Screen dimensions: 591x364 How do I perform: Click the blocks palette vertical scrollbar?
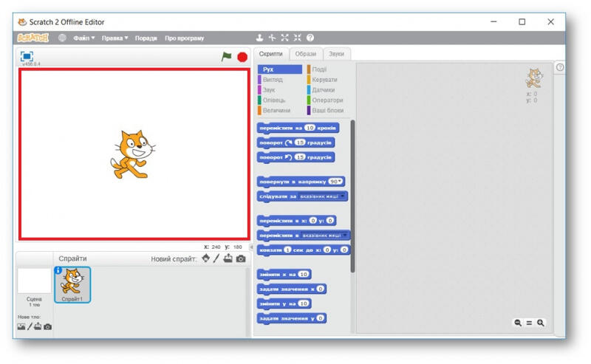(353, 196)
